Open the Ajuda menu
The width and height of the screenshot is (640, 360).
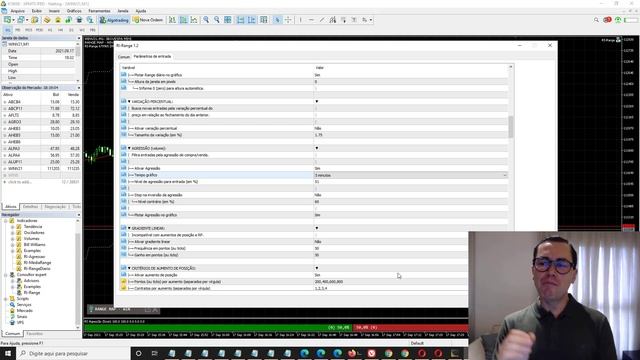pos(141,11)
